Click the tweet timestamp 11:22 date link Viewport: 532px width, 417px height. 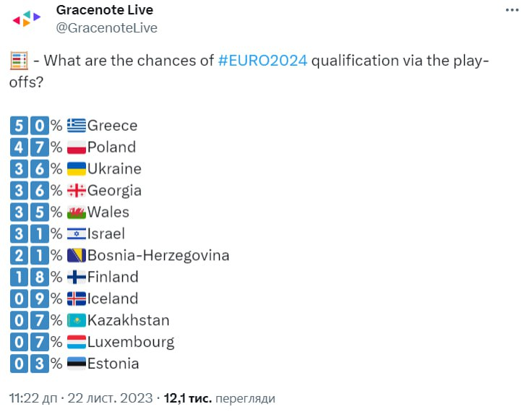pos(80,398)
